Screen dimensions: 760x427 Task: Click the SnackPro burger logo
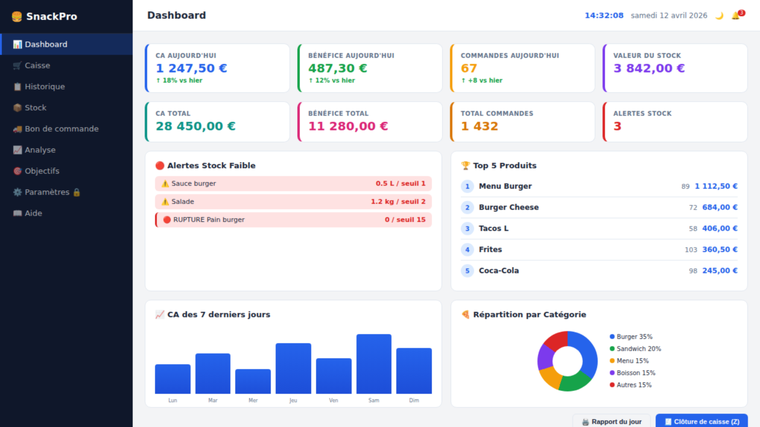(17, 17)
